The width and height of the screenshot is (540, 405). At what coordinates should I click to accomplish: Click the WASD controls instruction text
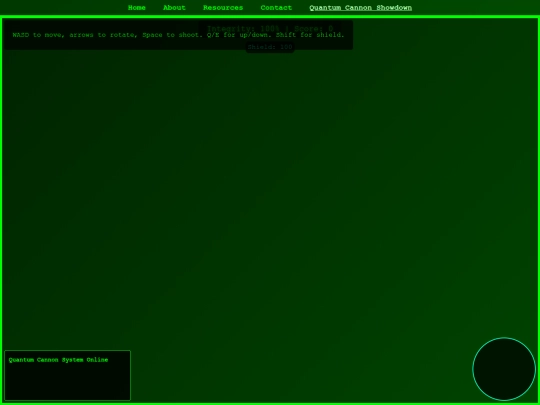click(x=178, y=35)
